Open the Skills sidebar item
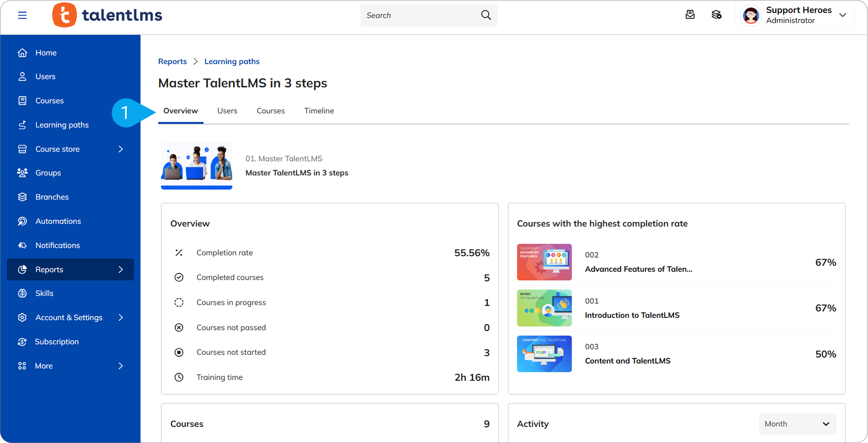This screenshot has width=868, height=443. (x=44, y=293)
